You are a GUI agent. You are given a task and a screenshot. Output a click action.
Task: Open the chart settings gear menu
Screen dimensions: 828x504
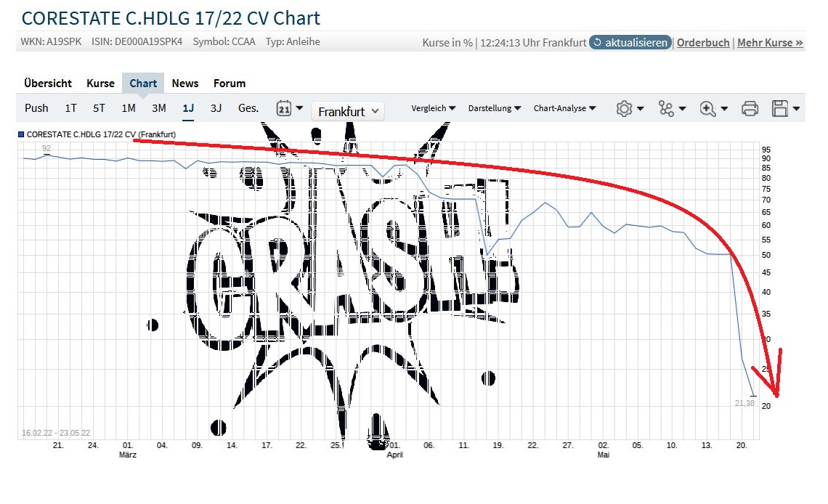(624, 108)
